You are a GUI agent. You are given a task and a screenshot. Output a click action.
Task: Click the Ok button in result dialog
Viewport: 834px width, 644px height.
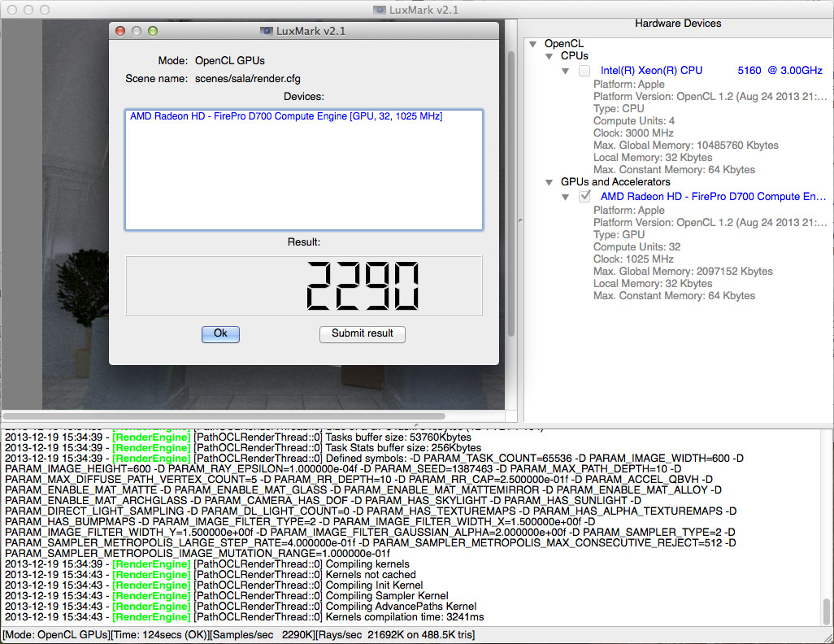point(220,333)
